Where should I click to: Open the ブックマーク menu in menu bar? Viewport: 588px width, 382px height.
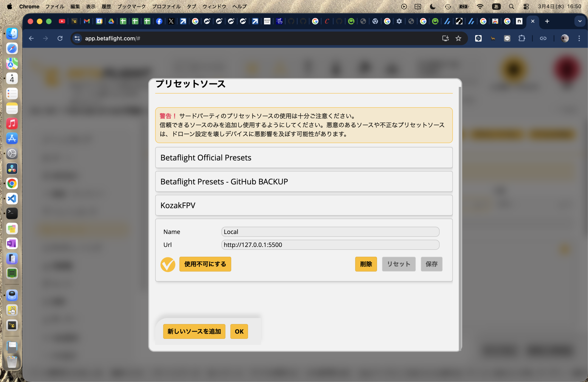pyautogui.click(x=131, y=7)
